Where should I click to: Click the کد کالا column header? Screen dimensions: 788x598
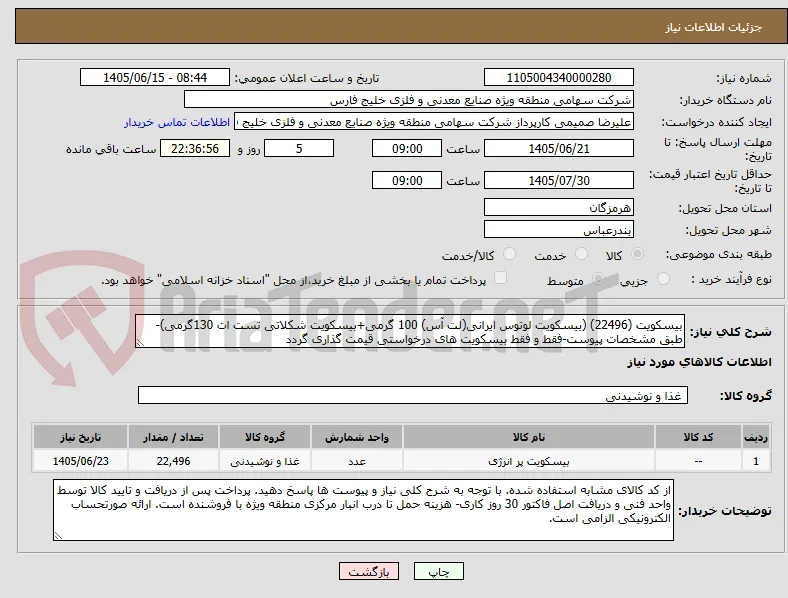(x=698, y=437)
